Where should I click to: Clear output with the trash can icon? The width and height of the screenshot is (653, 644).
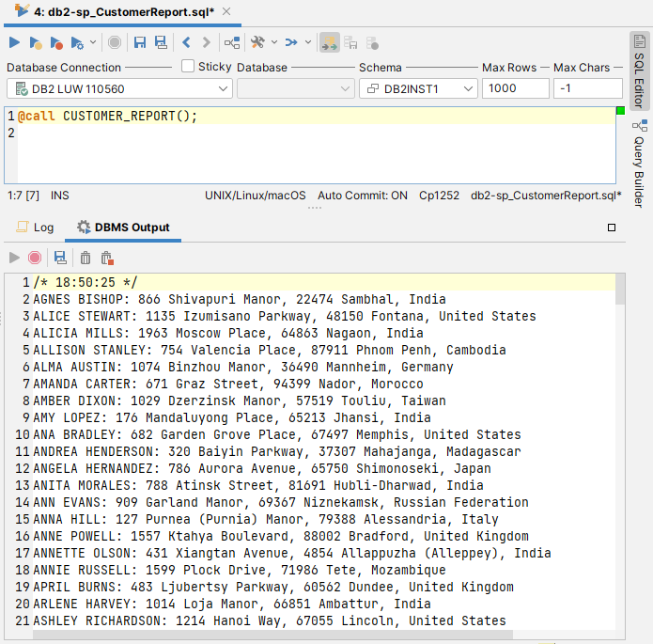click(86, 258)
